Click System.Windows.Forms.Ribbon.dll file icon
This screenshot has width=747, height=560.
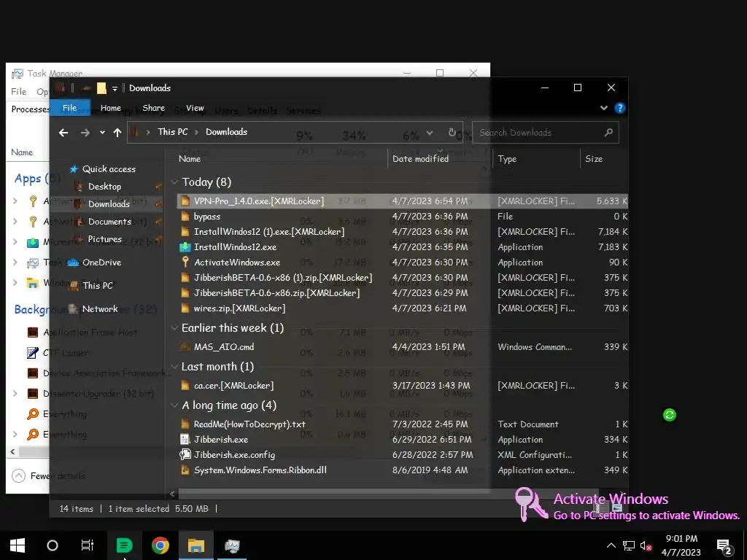185,470
